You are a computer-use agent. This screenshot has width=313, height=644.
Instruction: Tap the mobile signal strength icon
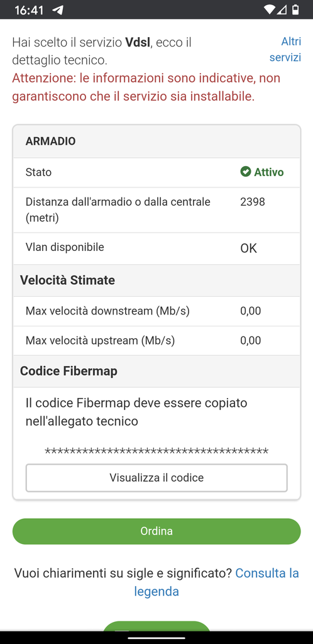[x=282, y=9]
